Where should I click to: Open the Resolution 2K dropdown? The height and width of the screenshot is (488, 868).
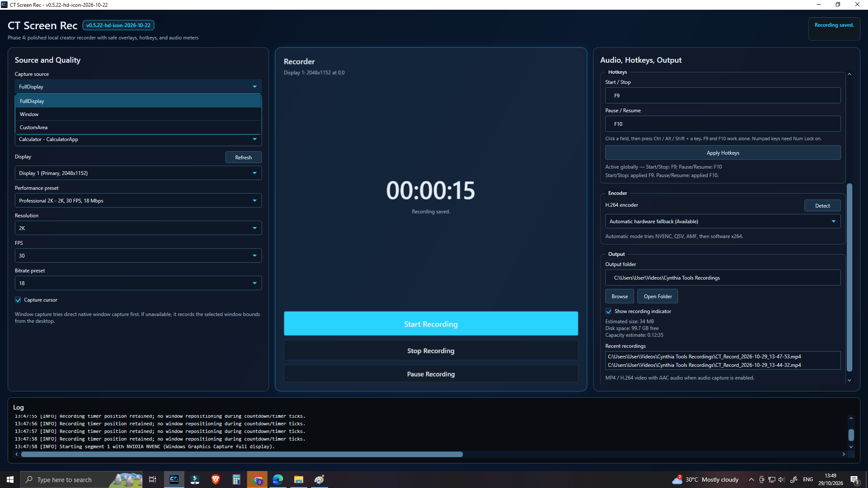(138, 228)
